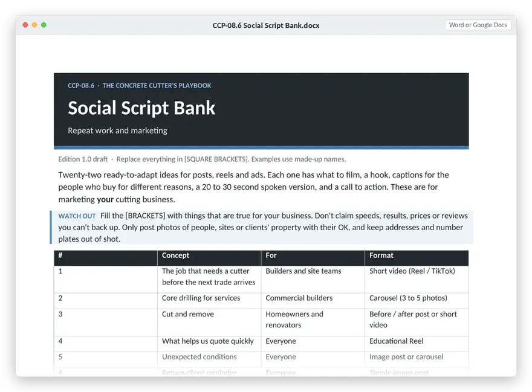The height and width of the screenshot is (392, 532).
Task: Click the 'Educational Reel' cell
Action: 417,344
